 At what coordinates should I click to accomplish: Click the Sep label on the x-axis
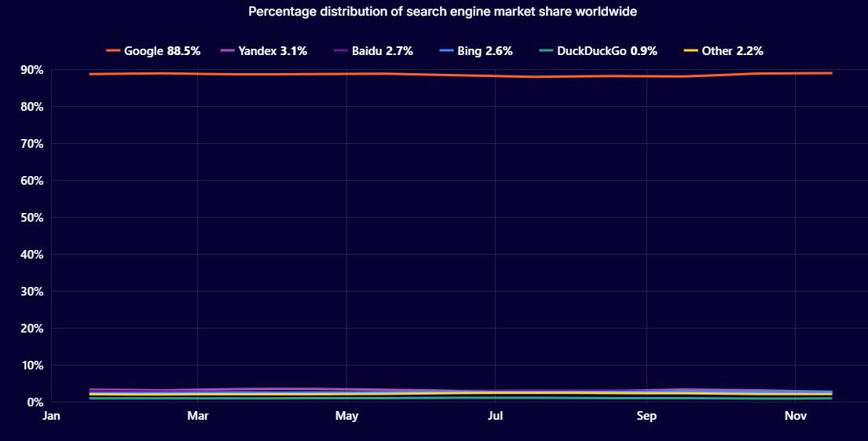point(646,416)
